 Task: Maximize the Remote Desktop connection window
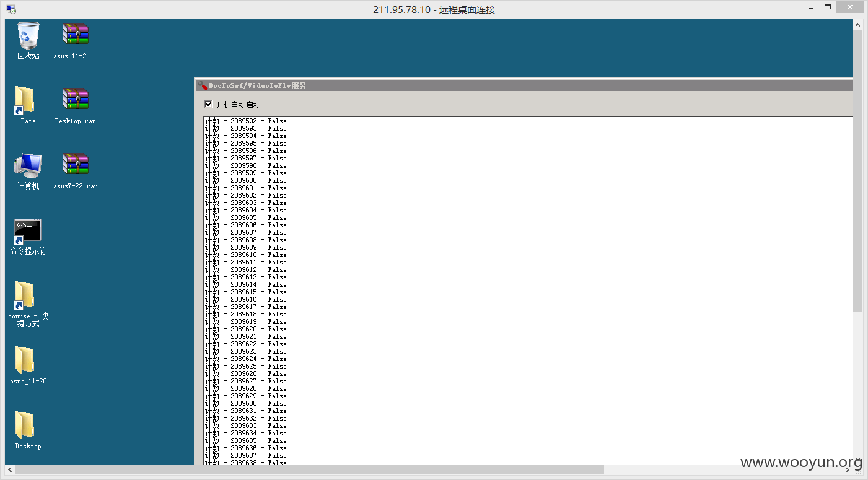(x=828, y=7)
